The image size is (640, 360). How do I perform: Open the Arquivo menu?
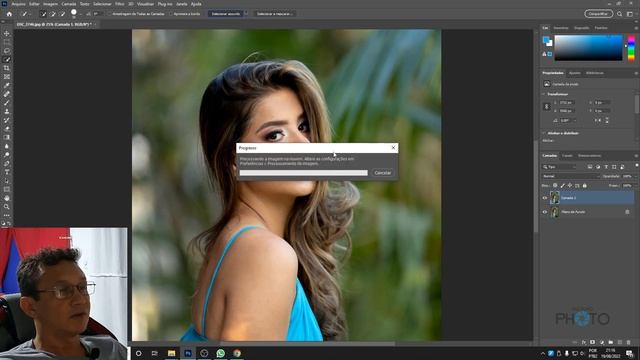(x=18, y=4)
